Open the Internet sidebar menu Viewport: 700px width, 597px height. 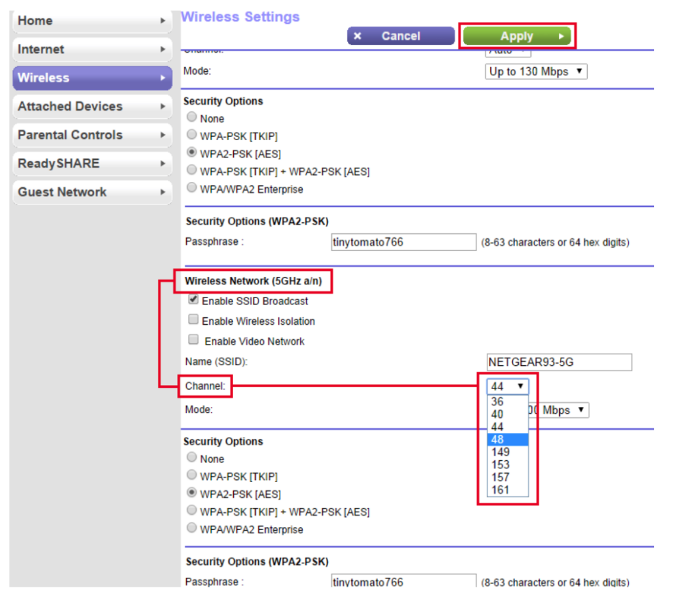(92, 50)
